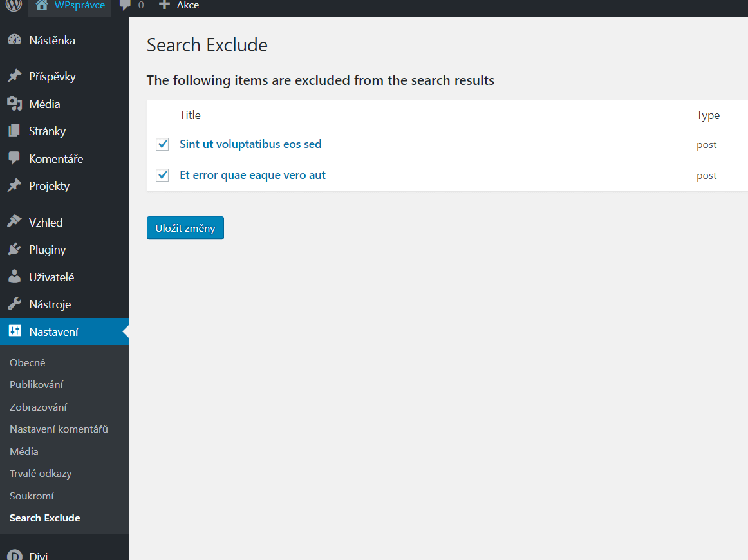
Task: Click the Příspěvky pin icon
Action: [15, 76]
